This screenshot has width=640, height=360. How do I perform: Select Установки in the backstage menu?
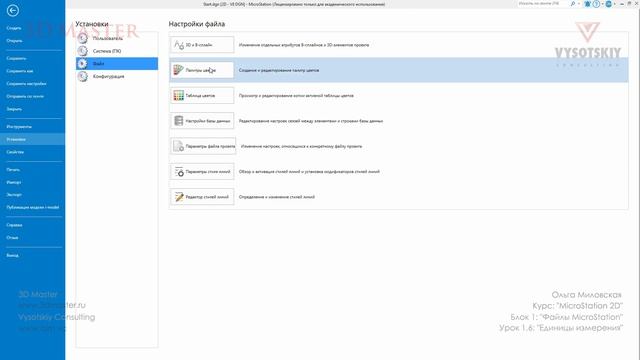pyautogui.click(x=32, y=139)
